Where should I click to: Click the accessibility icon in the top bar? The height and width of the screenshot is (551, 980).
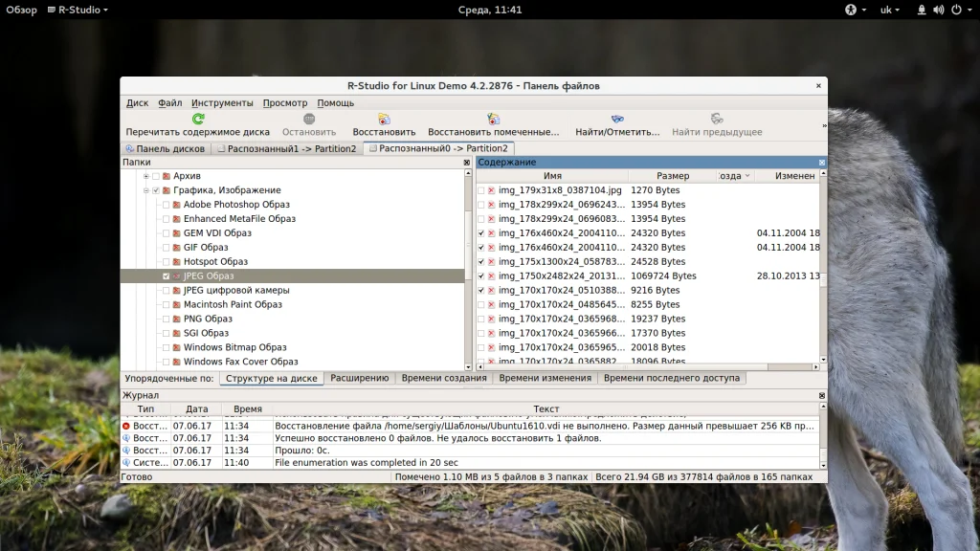click(x=849, y=10)
